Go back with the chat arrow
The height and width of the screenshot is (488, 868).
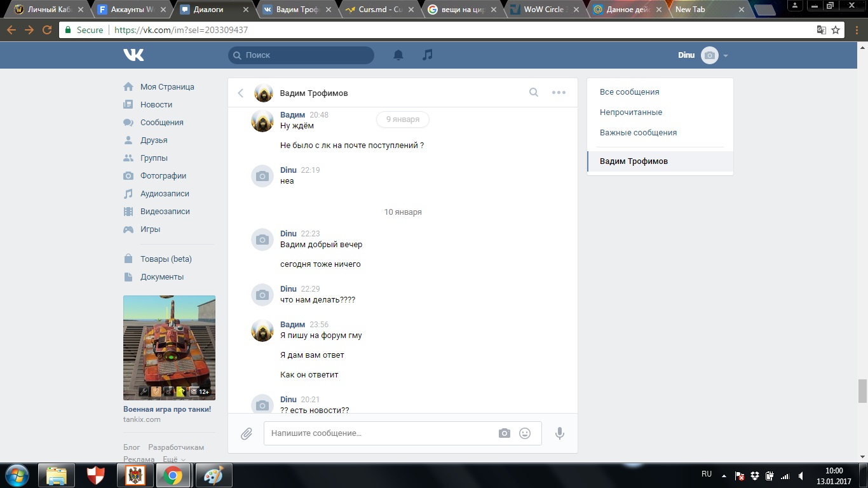[x=241, y=93]
